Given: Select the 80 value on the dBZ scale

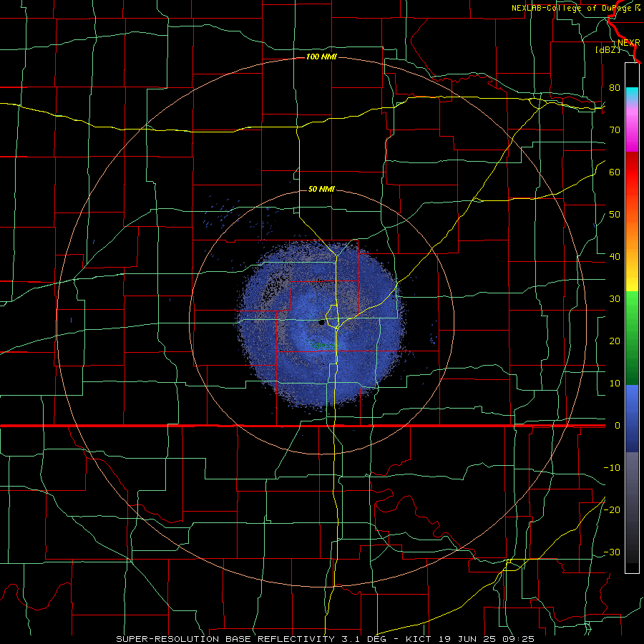Looking at the screenshot, I should point(615,88).
